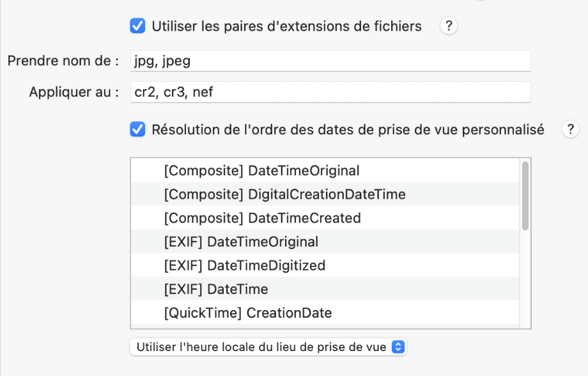Select [Composite] DateTimeCreated entry
588x376 pixels.
coord(325,217)
